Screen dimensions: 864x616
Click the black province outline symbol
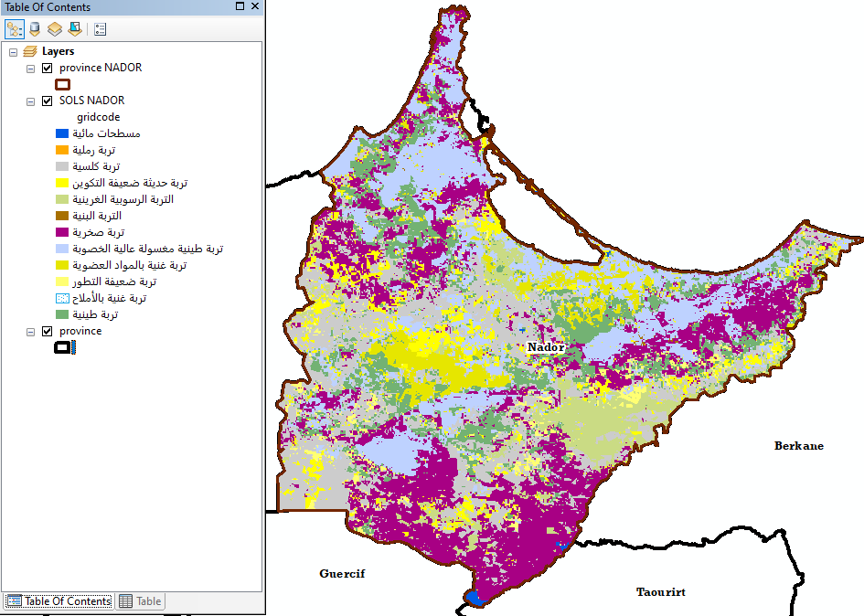click(x=62, y=347)
